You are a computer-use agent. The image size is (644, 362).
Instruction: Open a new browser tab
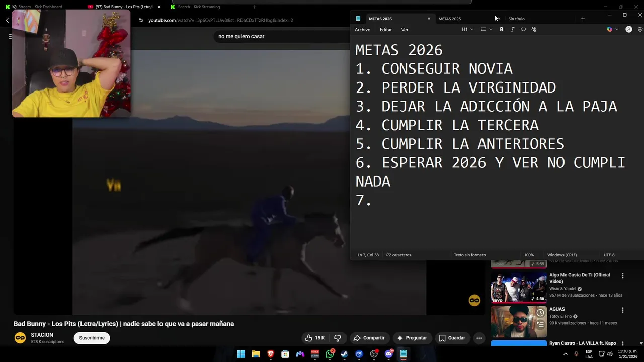(x=254, y=7)
